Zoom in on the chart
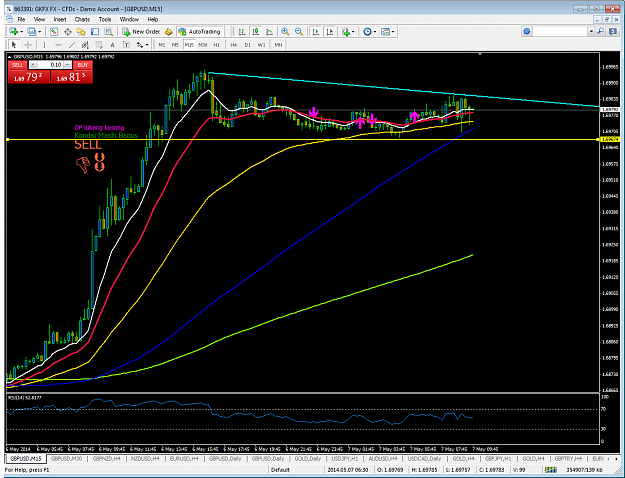The width and height of the screenshot is (625, 478). [285, 31]
